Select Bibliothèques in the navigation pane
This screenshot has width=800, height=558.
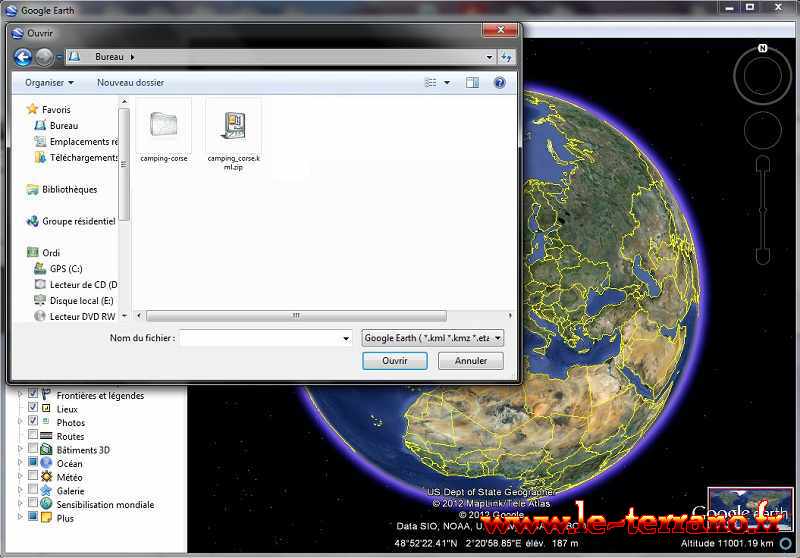point(62,189)
